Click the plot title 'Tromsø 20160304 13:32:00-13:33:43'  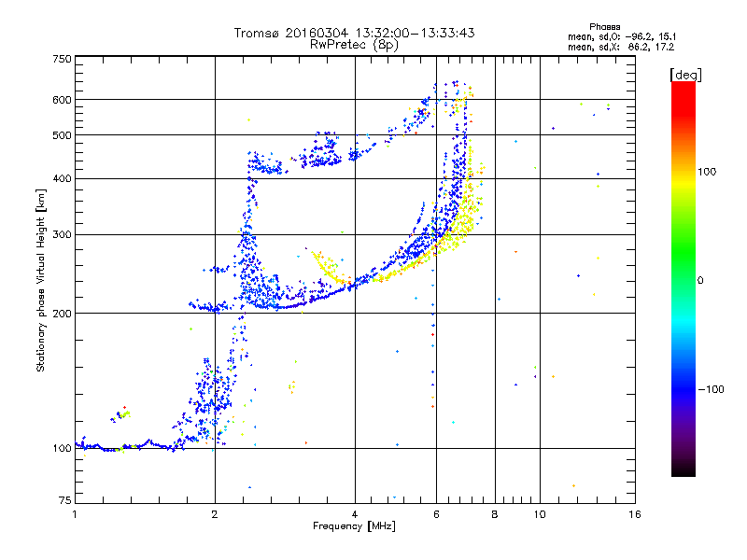(354, 33)
